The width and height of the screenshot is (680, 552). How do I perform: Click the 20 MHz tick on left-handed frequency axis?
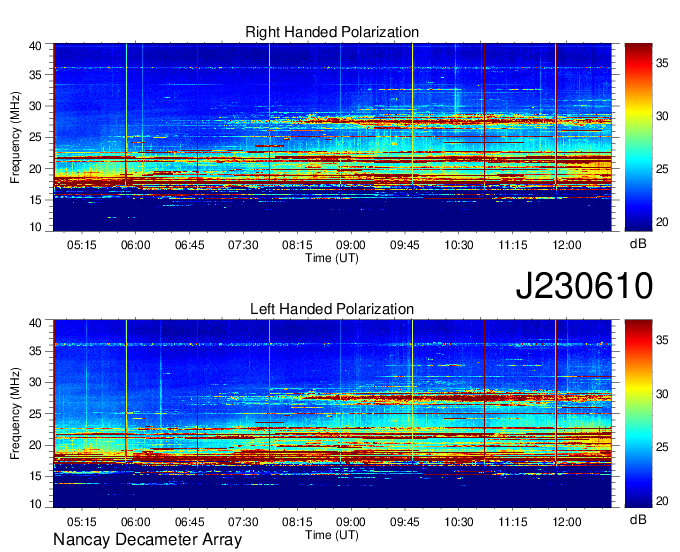click(36, 445)
